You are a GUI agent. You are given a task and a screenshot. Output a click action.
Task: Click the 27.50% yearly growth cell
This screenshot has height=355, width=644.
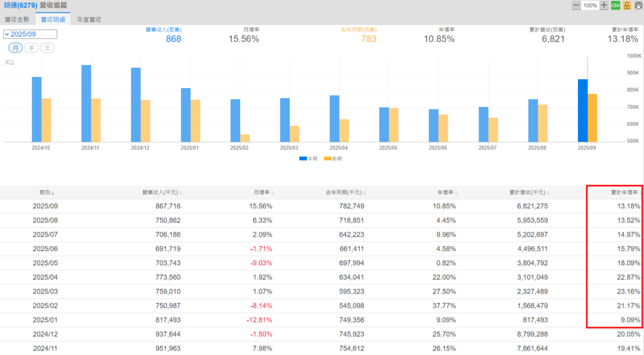click(444, 291)
